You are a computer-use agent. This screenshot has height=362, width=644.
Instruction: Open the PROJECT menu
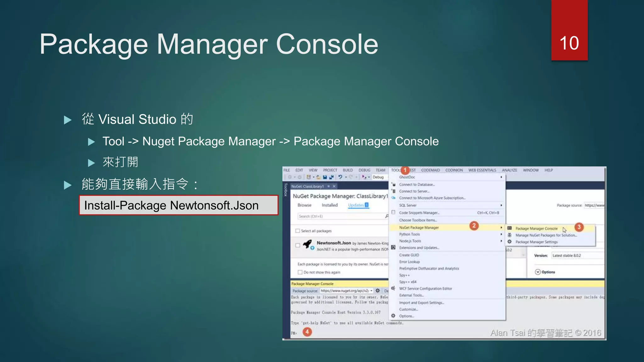(330, 170)
